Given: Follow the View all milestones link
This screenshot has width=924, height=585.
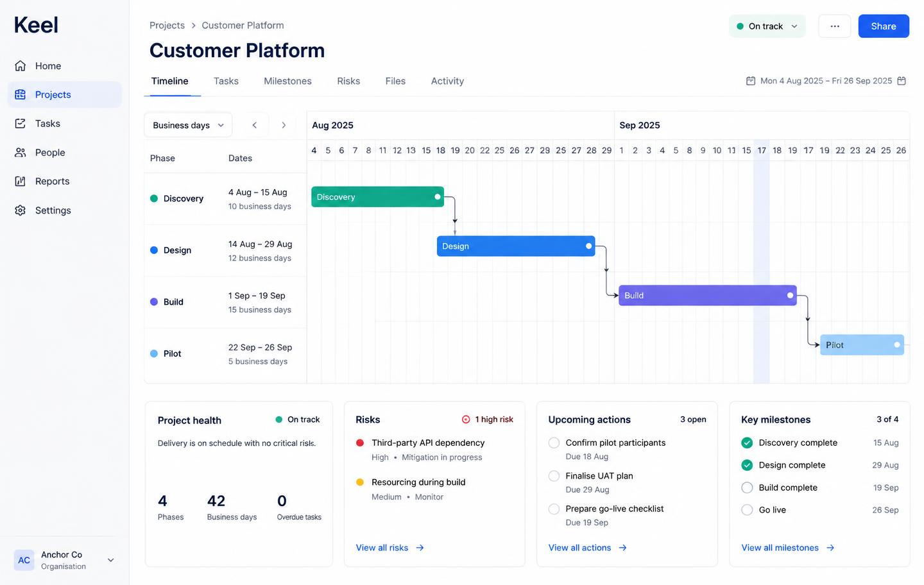Looking at the screenshot, I should 788,548.
